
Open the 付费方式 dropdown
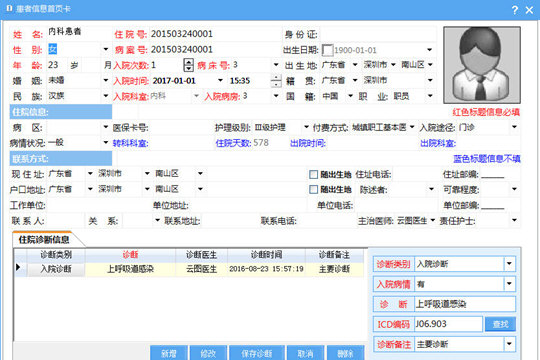pos(412,127)
